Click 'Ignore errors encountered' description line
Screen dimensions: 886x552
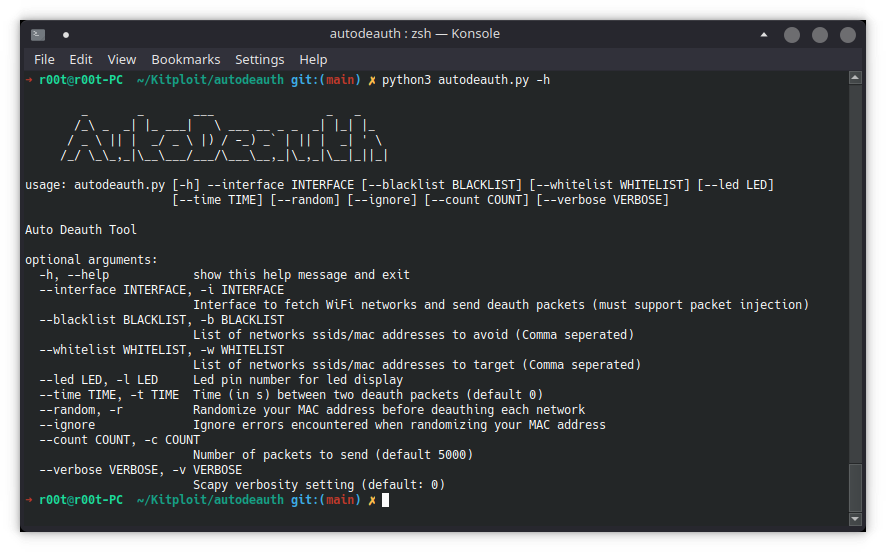click(399, 425)
